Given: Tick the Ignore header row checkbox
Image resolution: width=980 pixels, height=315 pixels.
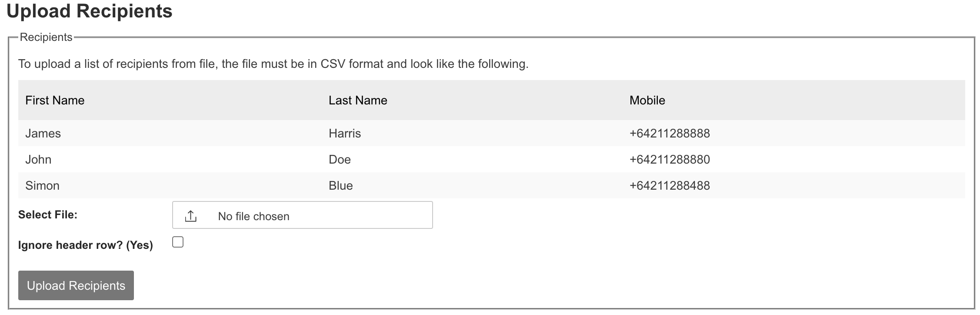Looking at the screenshot, I should (x=178, y=242).
